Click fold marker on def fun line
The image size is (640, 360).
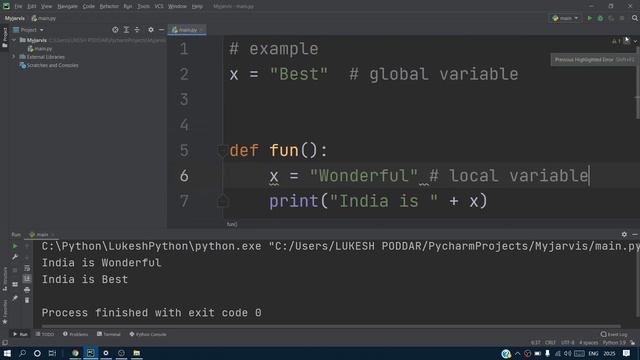point(222,151)
